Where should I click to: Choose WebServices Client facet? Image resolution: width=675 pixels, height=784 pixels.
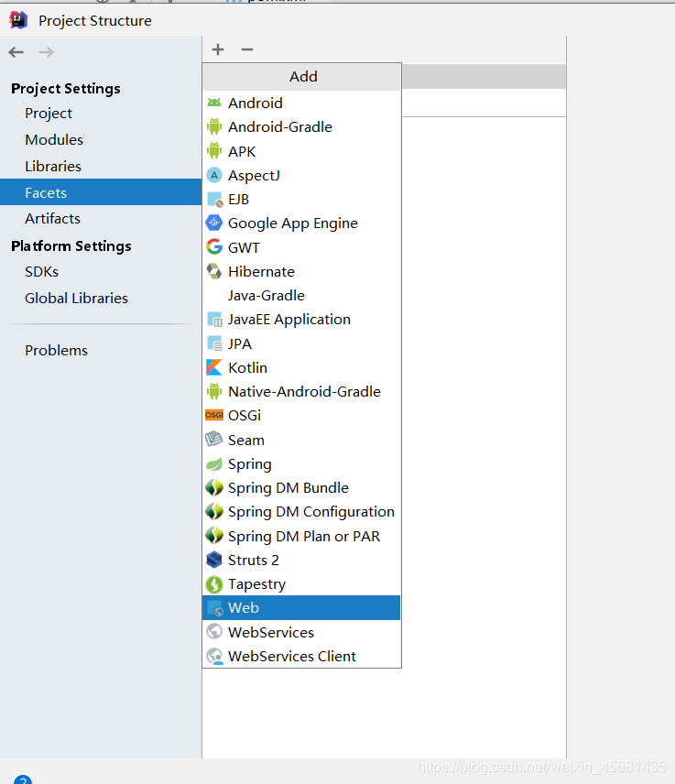(301, 656)
